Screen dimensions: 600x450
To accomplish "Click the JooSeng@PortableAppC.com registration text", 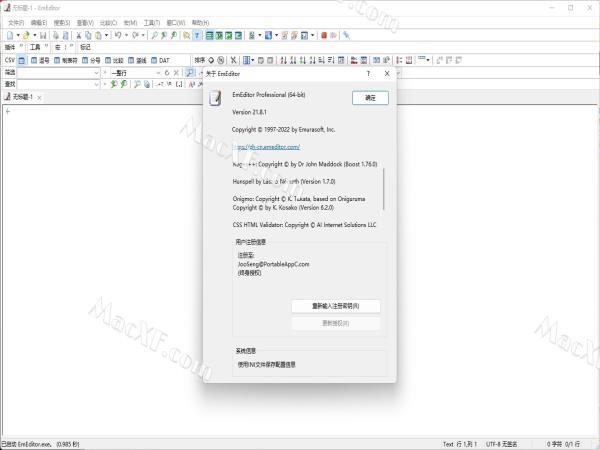I will pyautogui.click(x=273, y=264).
